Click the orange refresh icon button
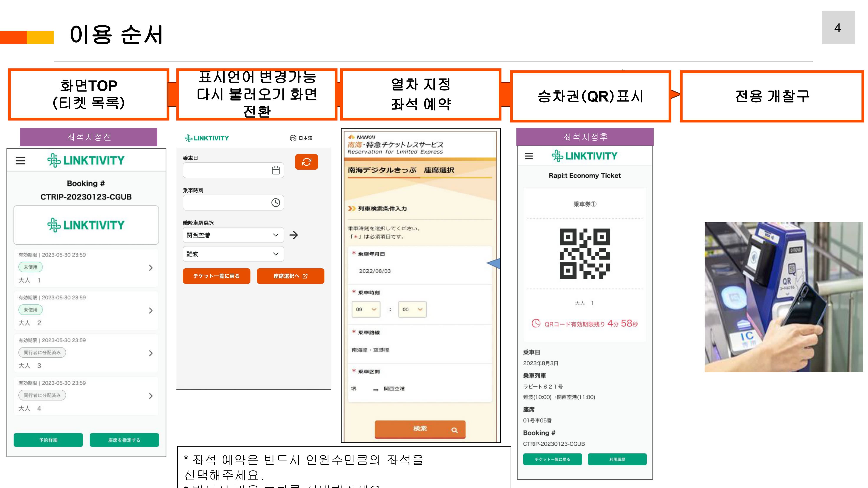868x488 pixels. [306, 162]
